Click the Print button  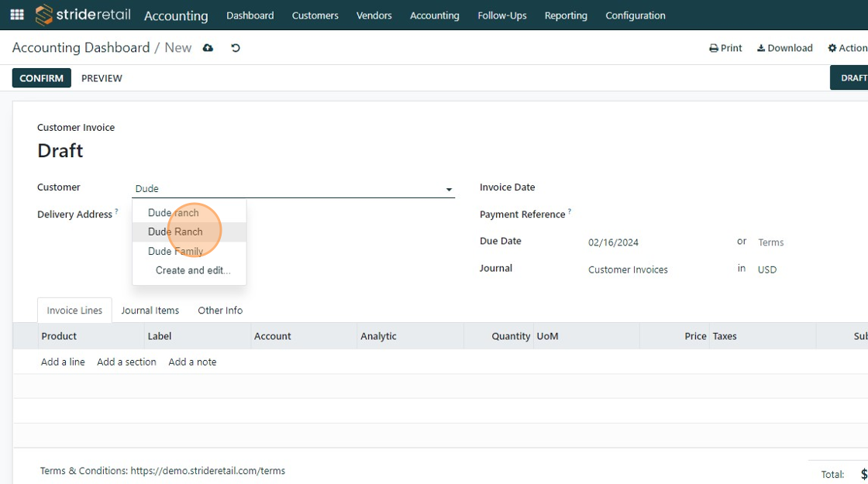(725, 48)
